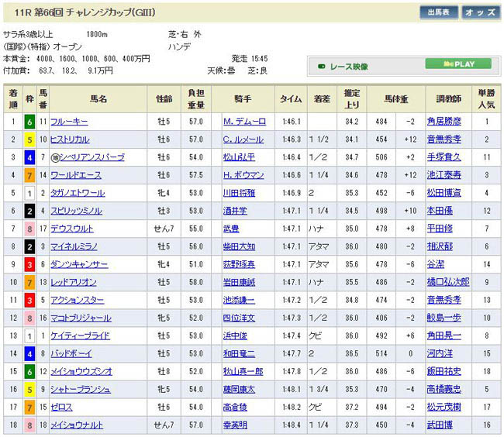Click green frame number 6 for フルーキー
The width and height of the screenshot is (504, 437).
29,122
